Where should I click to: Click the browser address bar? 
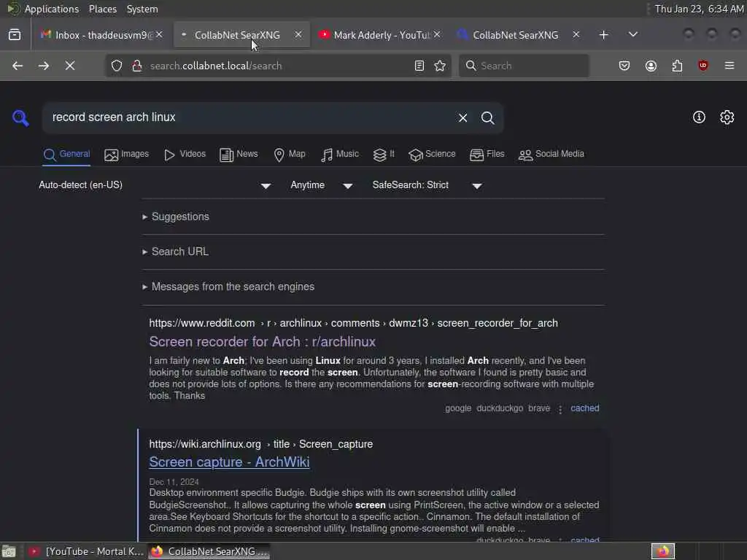coord(276,66)
